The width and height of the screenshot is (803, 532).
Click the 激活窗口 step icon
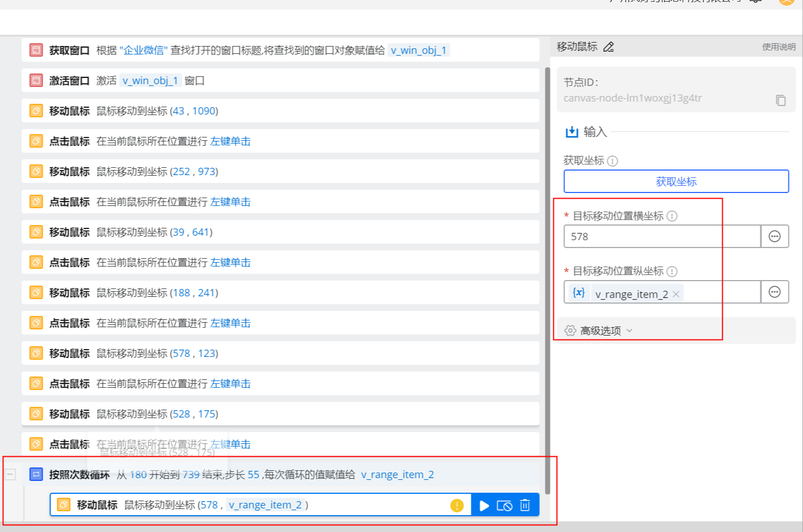pos(36,80)
